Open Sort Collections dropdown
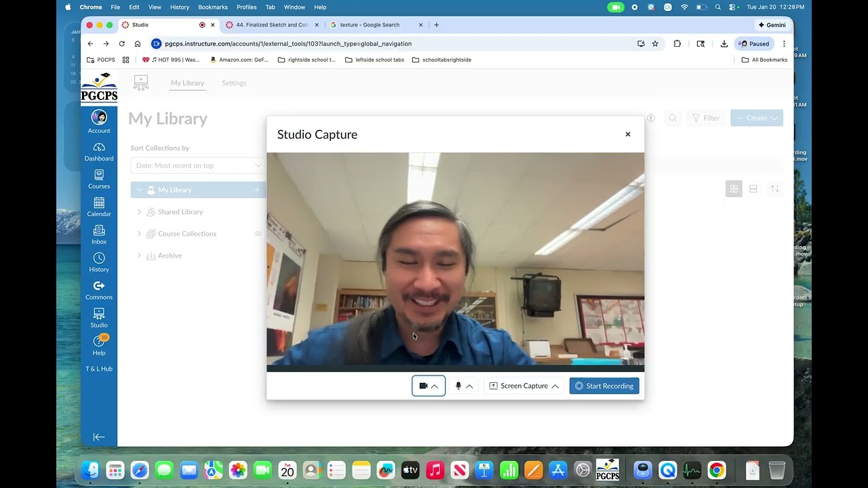Viewport: 868px width, 488px height. tap(197, 165)
